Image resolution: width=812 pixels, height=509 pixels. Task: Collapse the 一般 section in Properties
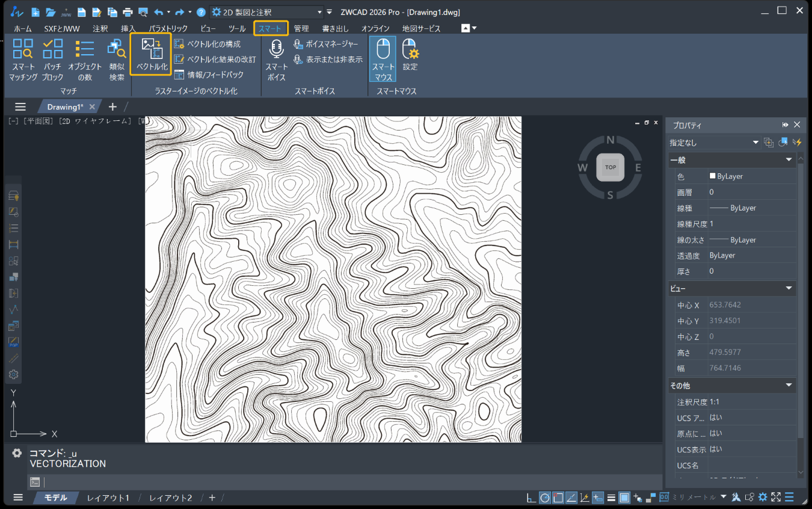point(789,160)
